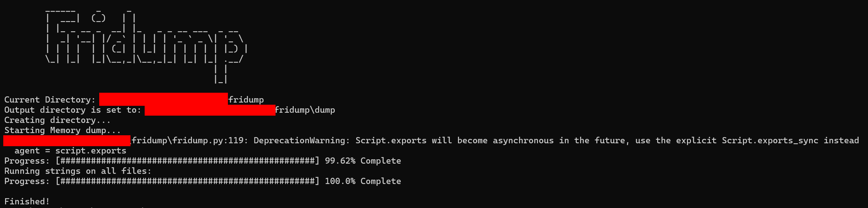
Task: Click the "Script.exports_sync" text
Action: [770, 140]
